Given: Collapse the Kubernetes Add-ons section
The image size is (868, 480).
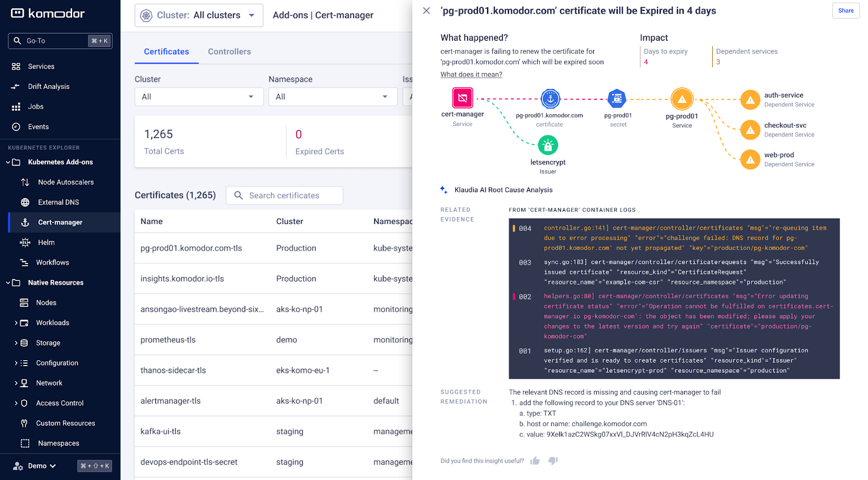Looking at the screenshot, I should tap(8, 162).
